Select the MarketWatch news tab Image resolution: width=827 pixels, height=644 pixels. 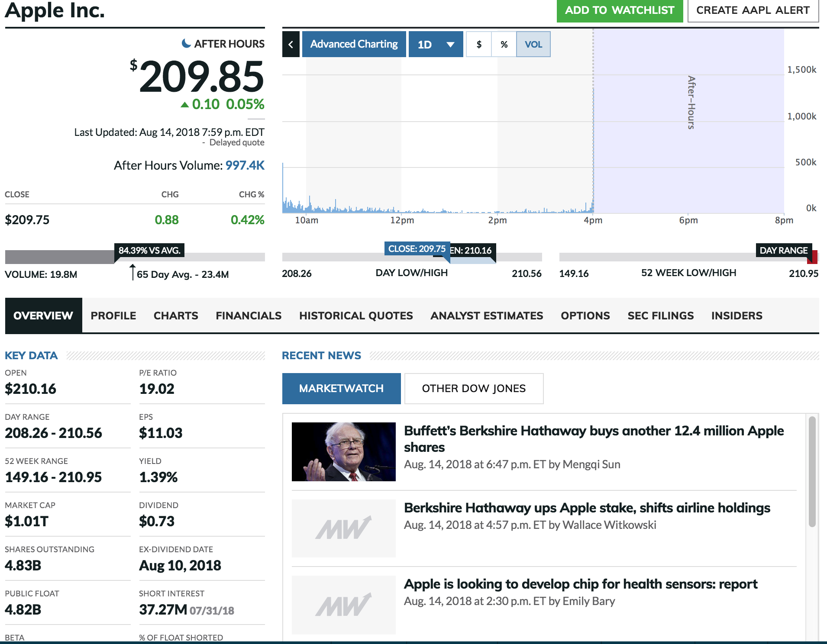[x=341, y=388]
